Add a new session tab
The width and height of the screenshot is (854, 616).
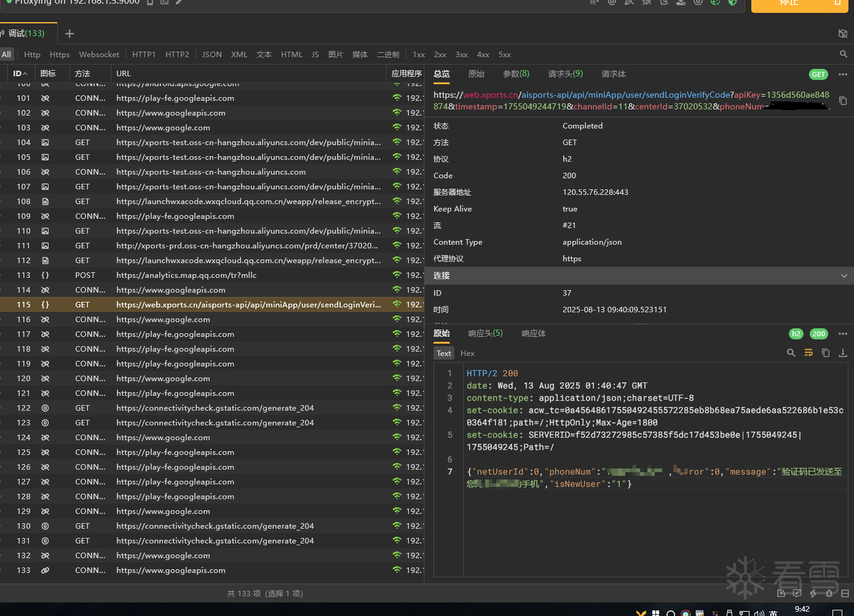pos(69,34)
